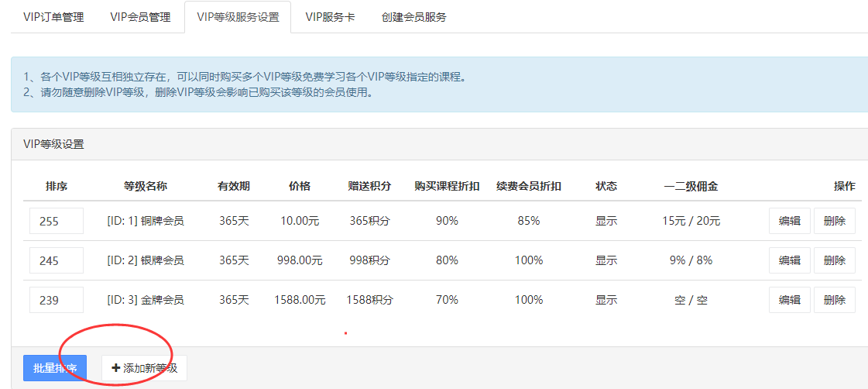Edit the 银牌会员 level

point(789,260)
